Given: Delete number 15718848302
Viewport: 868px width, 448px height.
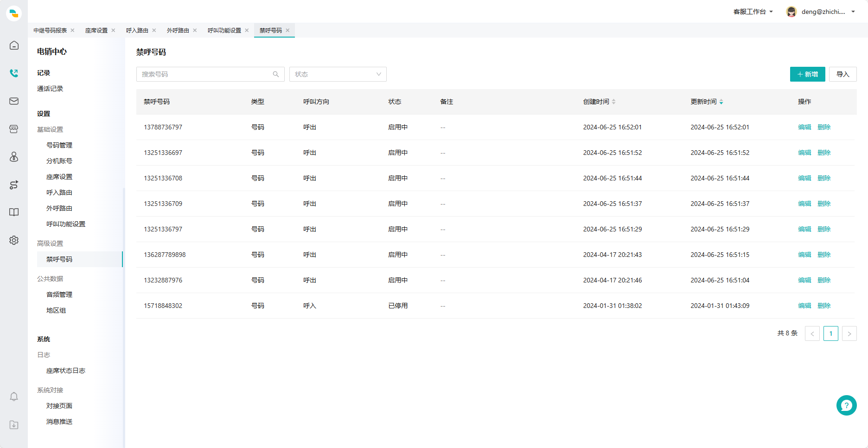Looking at the screenshot, I should [824, 306].
